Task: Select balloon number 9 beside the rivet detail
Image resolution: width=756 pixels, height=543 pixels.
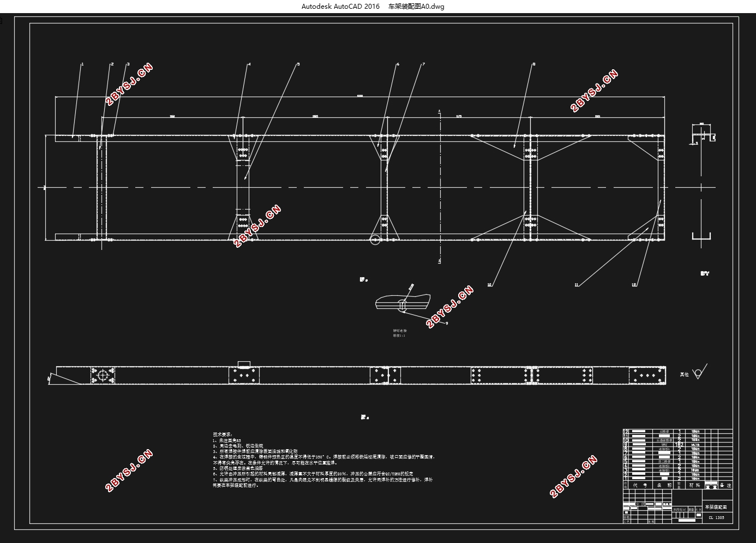Action: (x=447, y=324)
